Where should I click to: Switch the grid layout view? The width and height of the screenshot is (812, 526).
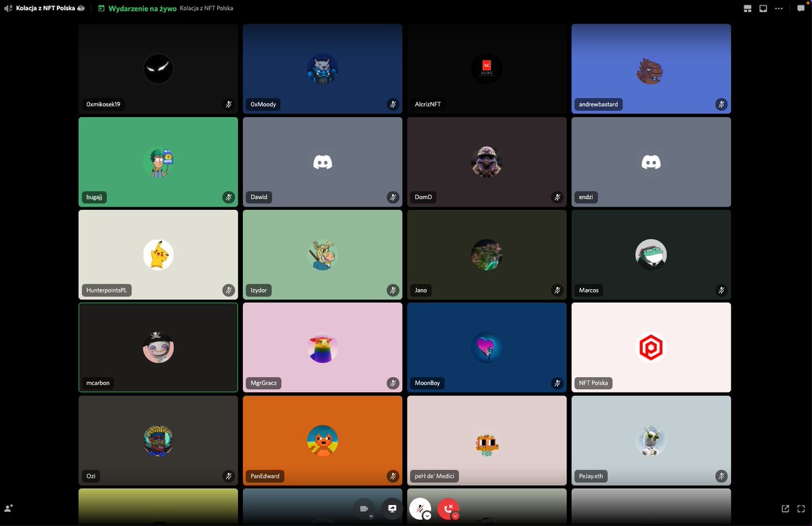click(748, 9)
